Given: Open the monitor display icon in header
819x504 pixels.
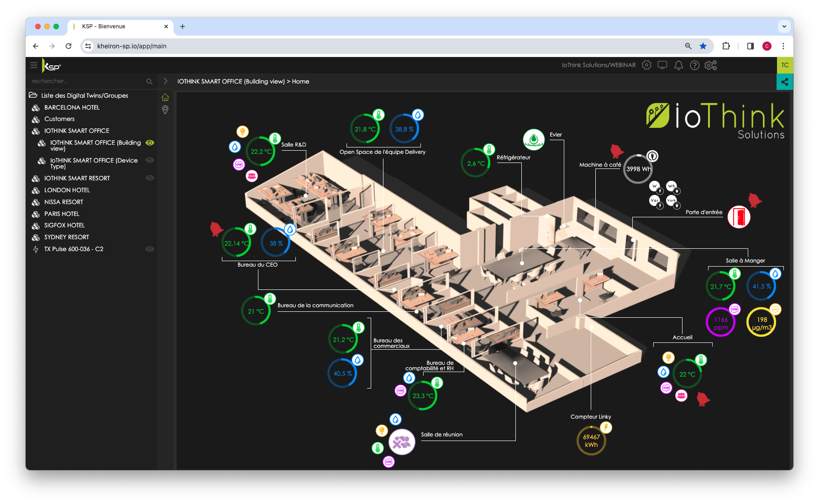Looking at the screenshot, I should 662,65.
